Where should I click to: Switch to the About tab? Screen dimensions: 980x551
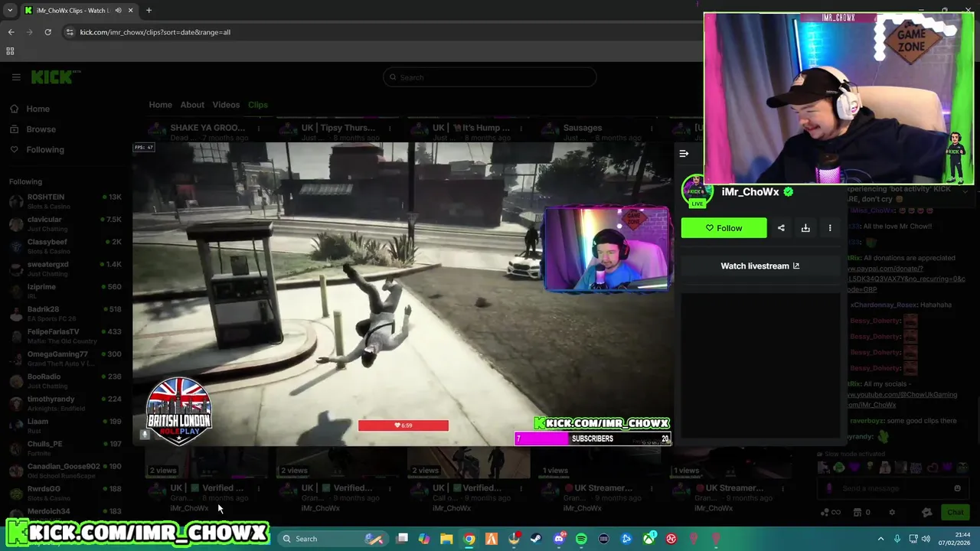192,105
